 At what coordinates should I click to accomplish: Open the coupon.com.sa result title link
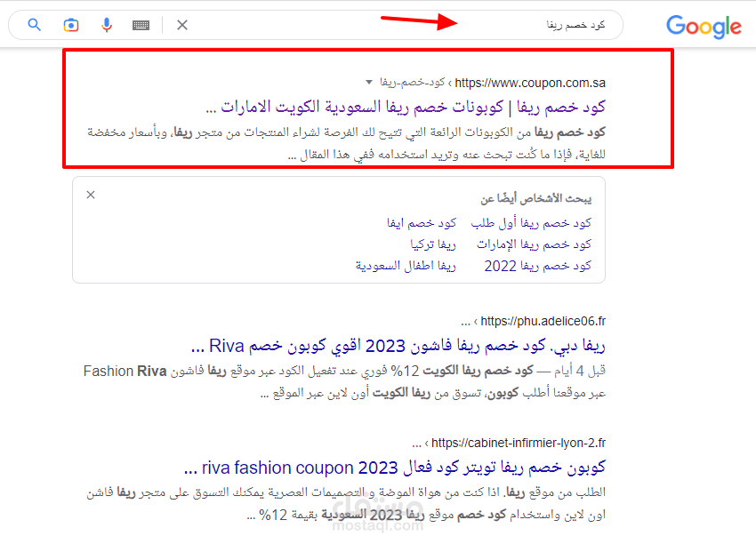coord(406,107)
